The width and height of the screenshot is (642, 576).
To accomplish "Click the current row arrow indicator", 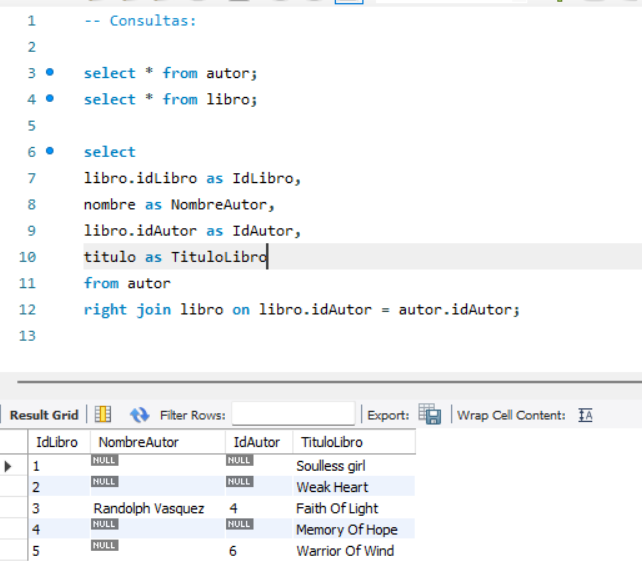I will pyautogui.click(x=9, y=466).
